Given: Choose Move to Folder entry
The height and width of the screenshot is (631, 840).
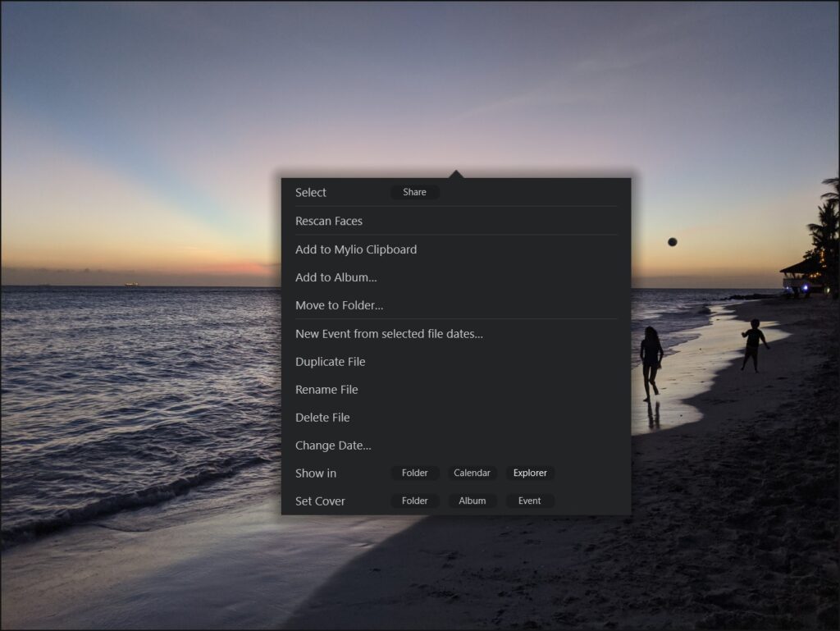Looking at the screenshot, I should coord(339,305).
